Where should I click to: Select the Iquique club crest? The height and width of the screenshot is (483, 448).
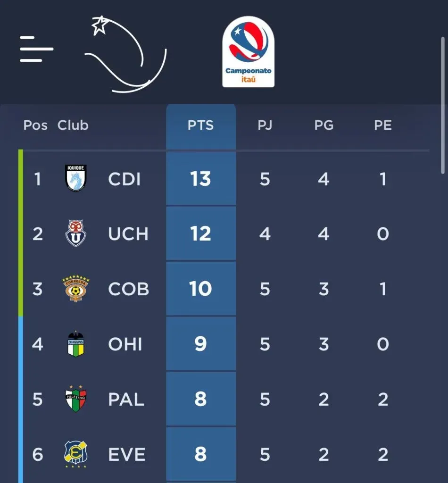pyautogui.click(x=76, y=178)
